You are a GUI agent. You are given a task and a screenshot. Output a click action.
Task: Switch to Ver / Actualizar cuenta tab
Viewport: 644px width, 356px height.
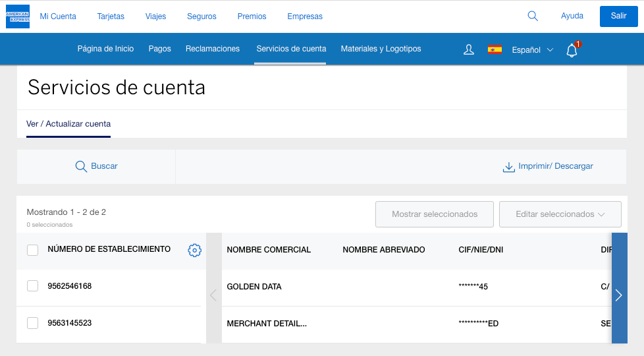tap(68, 124)
